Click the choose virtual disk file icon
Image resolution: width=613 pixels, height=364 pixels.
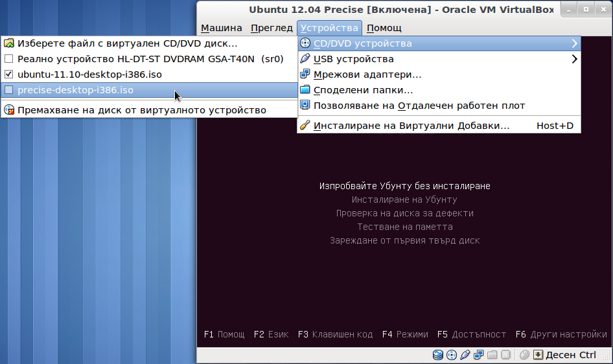tap(9, 43)
